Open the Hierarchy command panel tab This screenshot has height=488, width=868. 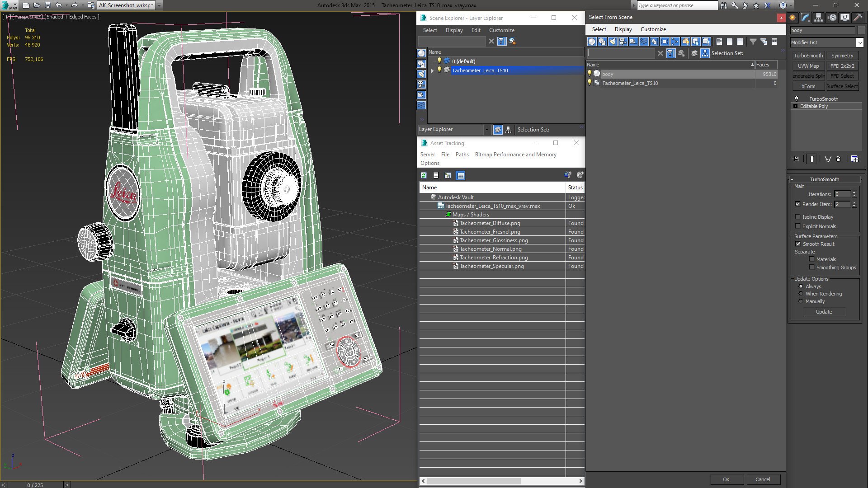819,18
